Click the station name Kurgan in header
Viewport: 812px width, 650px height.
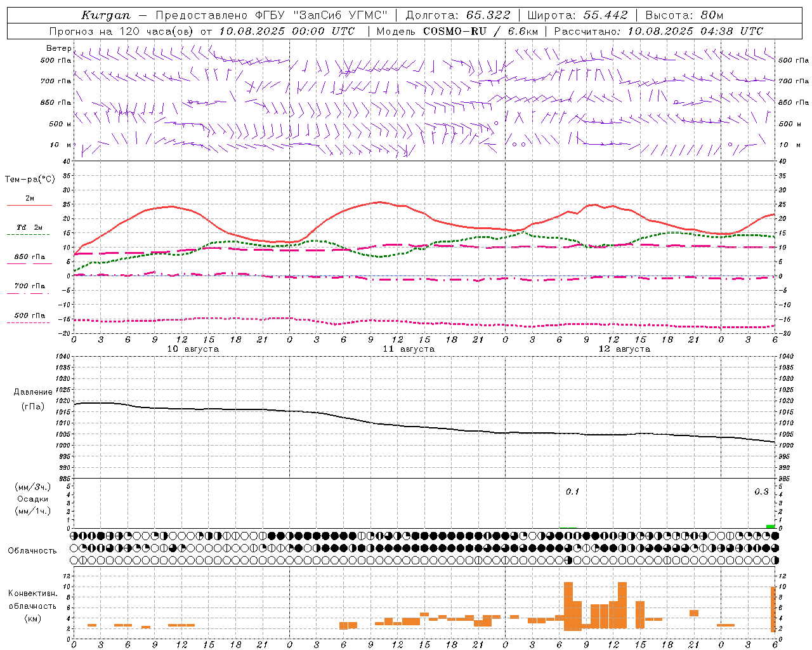[106, 15]
